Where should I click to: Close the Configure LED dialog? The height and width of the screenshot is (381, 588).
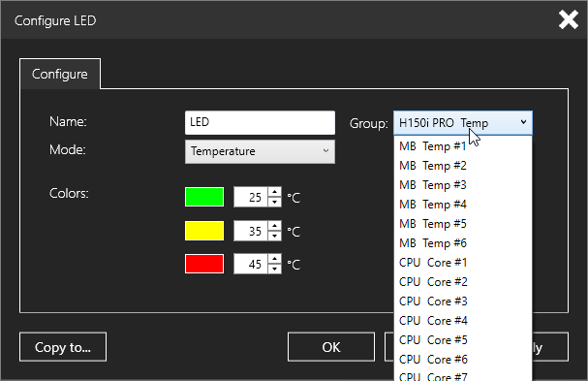point(568,19)
